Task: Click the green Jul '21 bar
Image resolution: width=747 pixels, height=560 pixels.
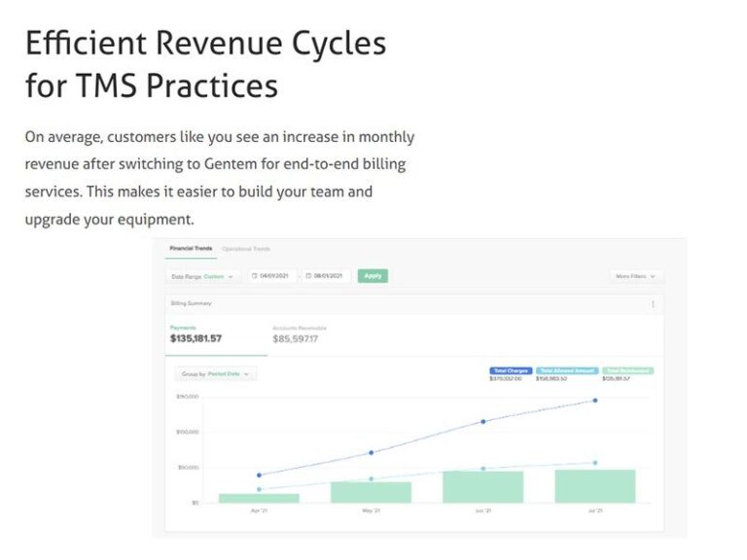Action: point(595,486)
